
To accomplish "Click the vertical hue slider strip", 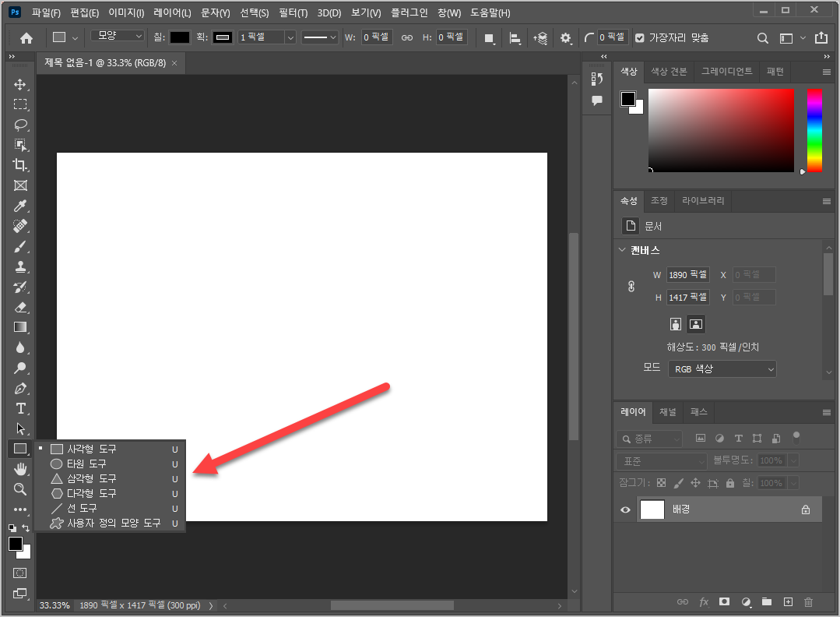I will [x=814, y=130].
